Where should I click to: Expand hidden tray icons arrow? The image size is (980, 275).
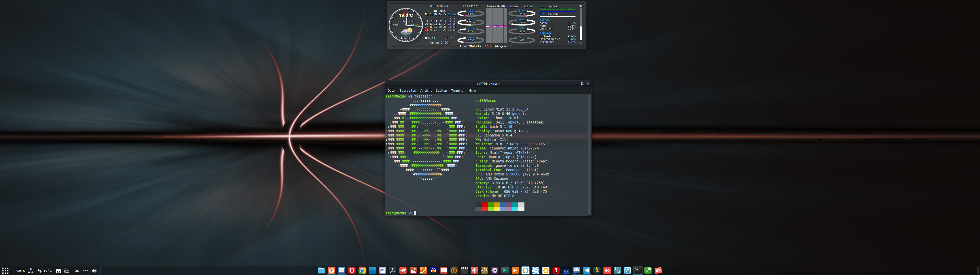tap(77, 271)
